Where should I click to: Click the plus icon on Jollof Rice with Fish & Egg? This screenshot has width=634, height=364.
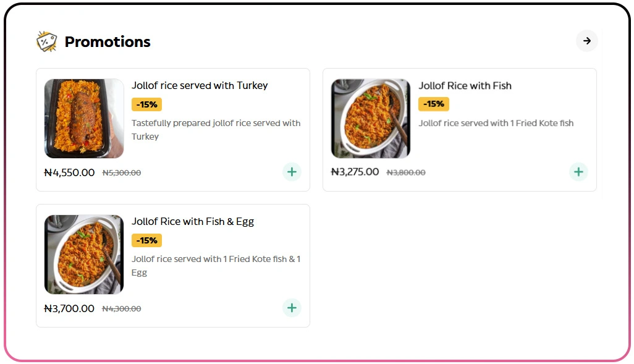(292, 308)
